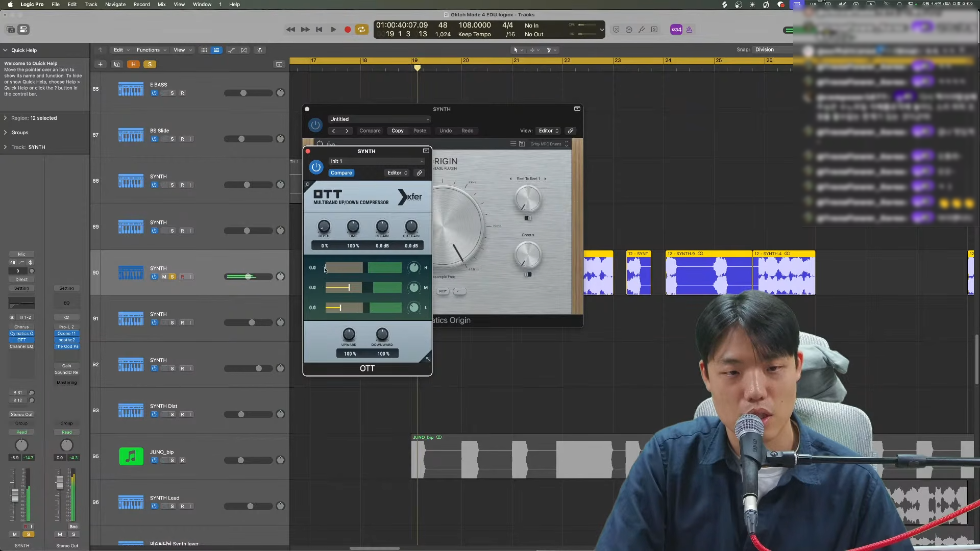Open OTT Editor view dropdown
Viewport: 980px width, 551px height.
(x=398, y=173)
